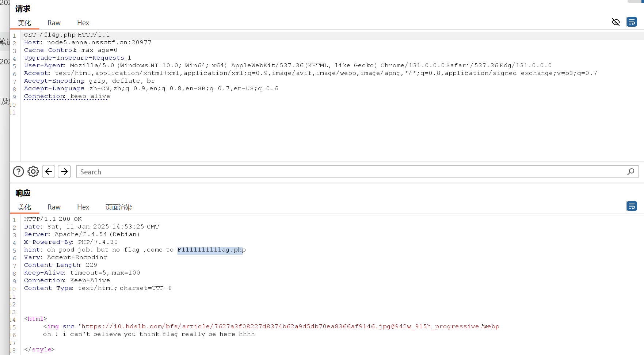The width and height of the screenshot is (644, 355).
Task: Toggle word wrap icon in request panel
Action: (632, 22)
